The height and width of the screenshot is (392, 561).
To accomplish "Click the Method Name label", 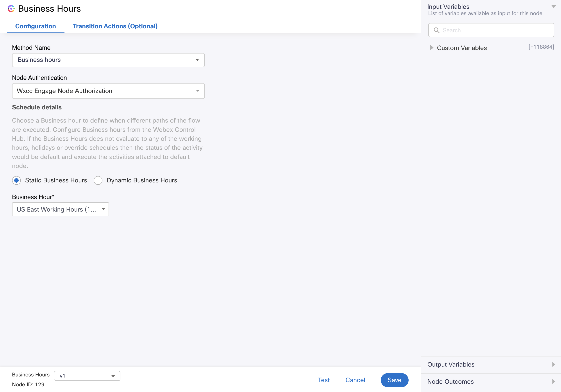I will [31, 48].
